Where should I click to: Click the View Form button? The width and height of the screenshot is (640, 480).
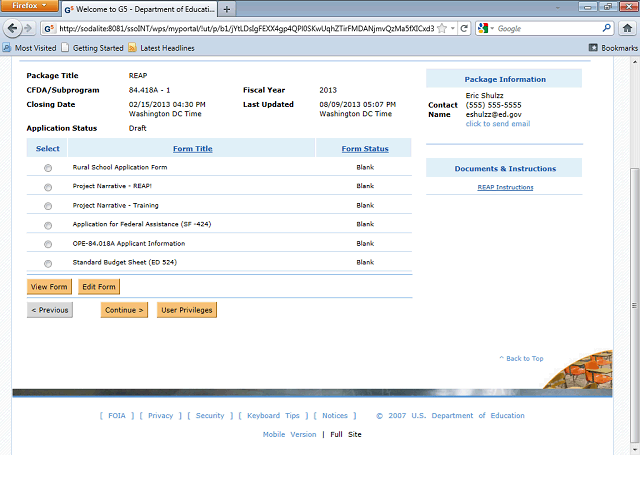(x=49, y=287)
